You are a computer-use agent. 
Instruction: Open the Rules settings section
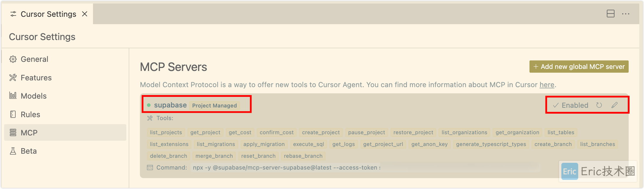(30, 115)
